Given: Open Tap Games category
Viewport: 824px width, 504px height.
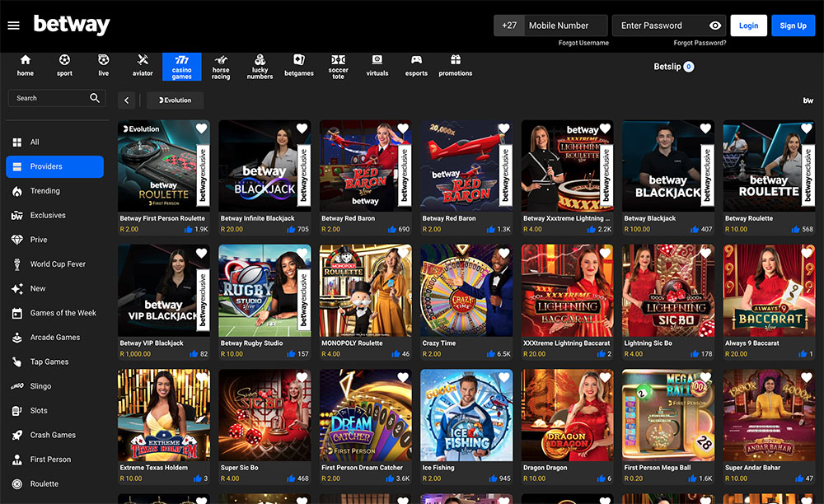Looking at the screenshot, I should pos(54,362).
